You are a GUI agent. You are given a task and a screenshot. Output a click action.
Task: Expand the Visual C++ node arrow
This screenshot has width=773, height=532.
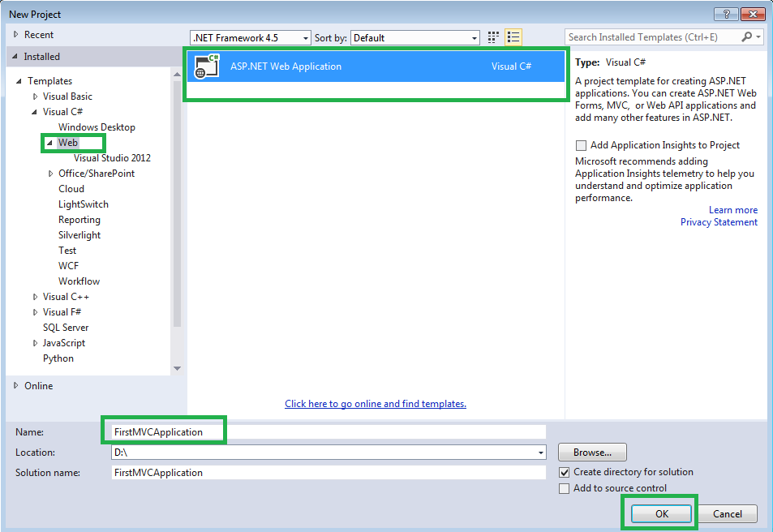[35, 297]
